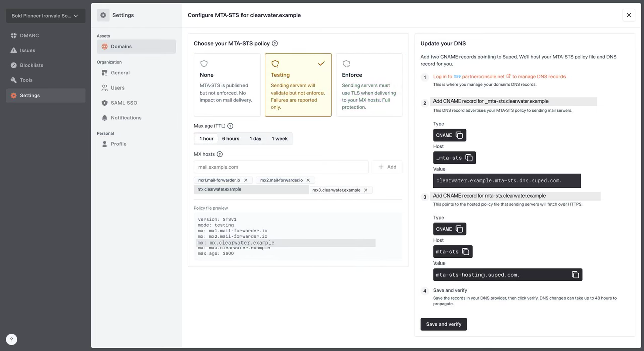Open Profile under Personal
644x351 pixels.
[136, 144]
